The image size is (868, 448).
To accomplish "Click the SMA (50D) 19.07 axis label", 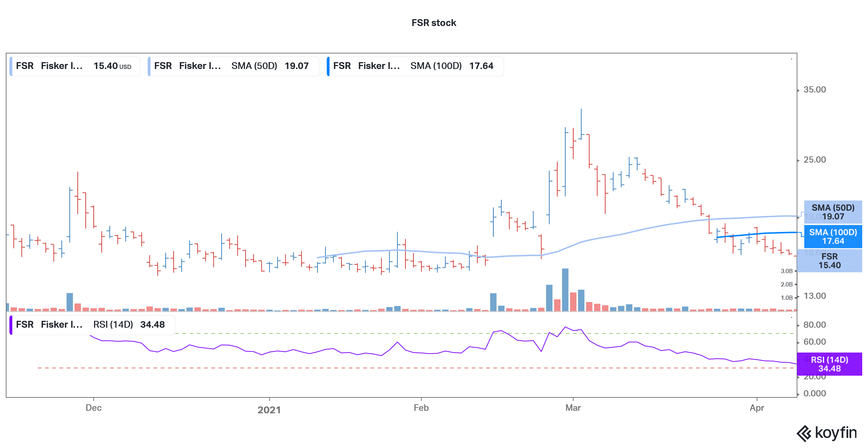I will tap(833, 212).
